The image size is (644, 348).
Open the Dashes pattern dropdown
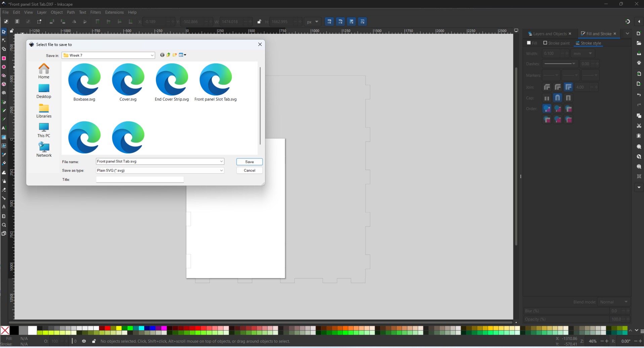(x=560, y=64)
